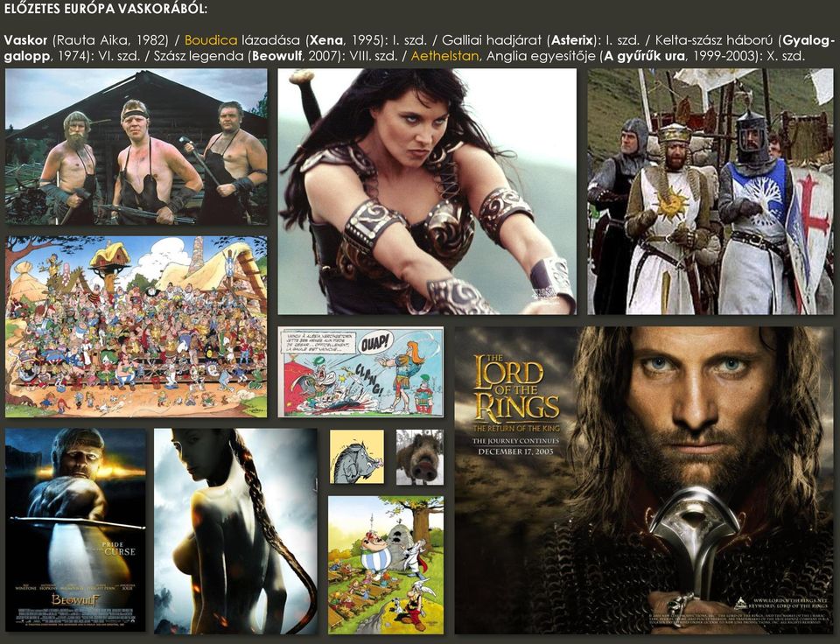
Task: Click the date DECEMBER 17, 2003 on poster
Action: [x=515, y=451]
